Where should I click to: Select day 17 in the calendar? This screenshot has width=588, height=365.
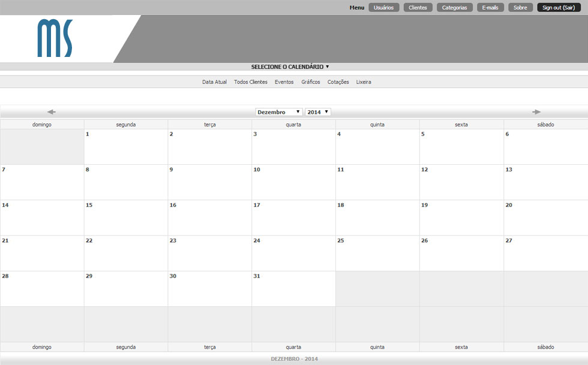tap(293, 218)
